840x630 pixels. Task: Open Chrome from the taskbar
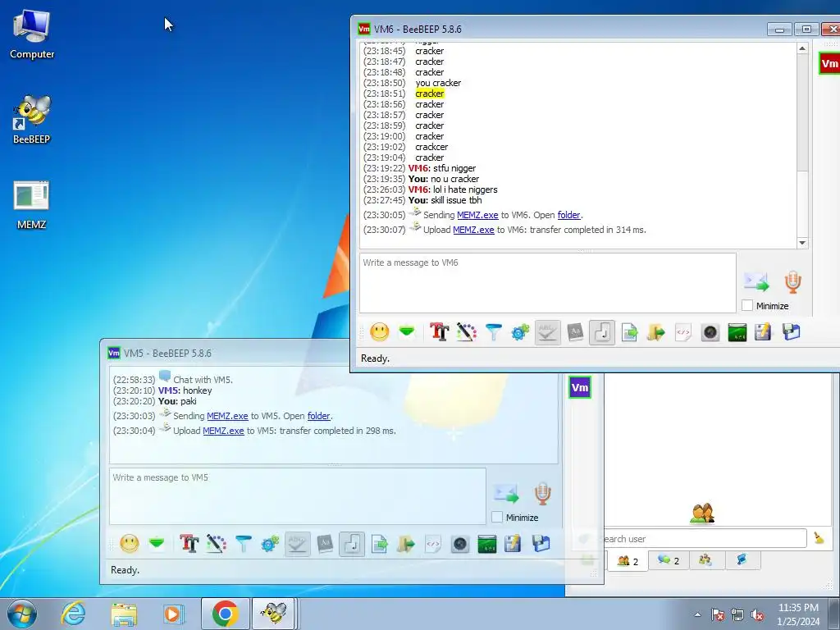point(225,614)
